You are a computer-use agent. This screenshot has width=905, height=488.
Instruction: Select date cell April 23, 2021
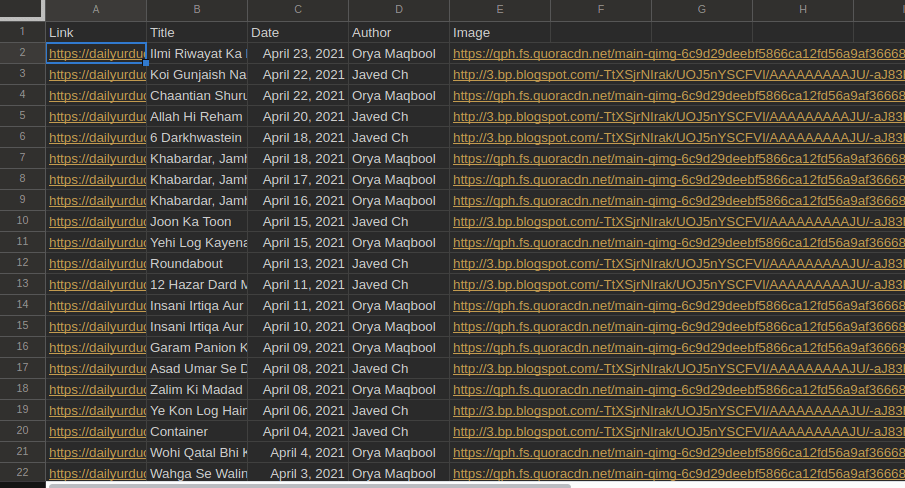pyautogui.click(x=298, y=54)
